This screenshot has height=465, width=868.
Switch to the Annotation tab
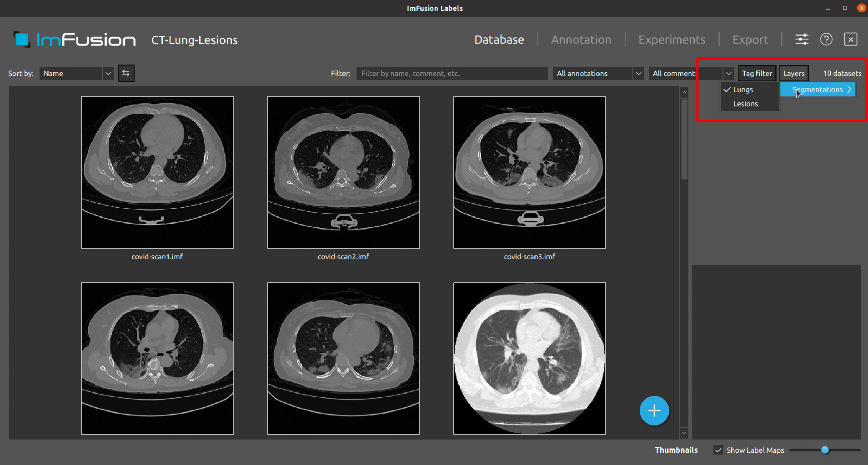581,39
